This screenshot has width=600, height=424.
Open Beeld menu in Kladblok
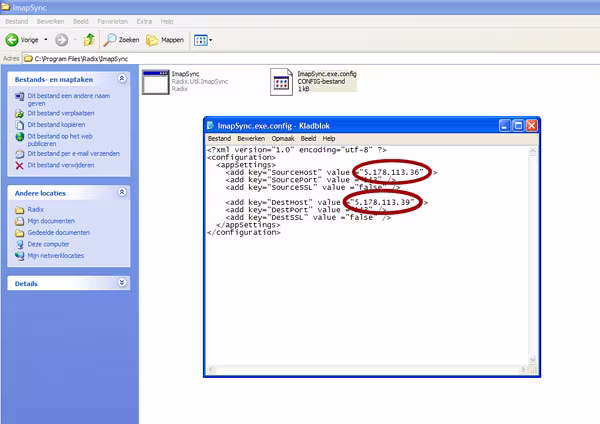[308, 139]
